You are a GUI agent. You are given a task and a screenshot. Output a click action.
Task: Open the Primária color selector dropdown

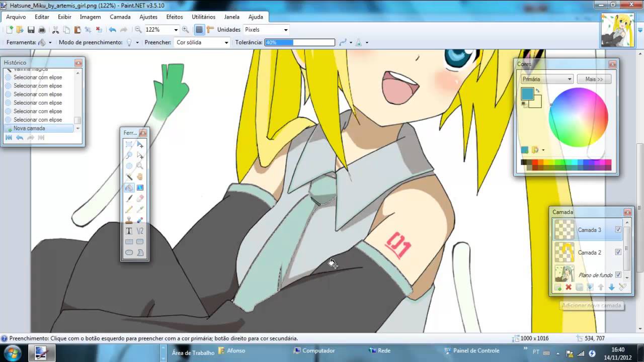click(x=547, y=79)
